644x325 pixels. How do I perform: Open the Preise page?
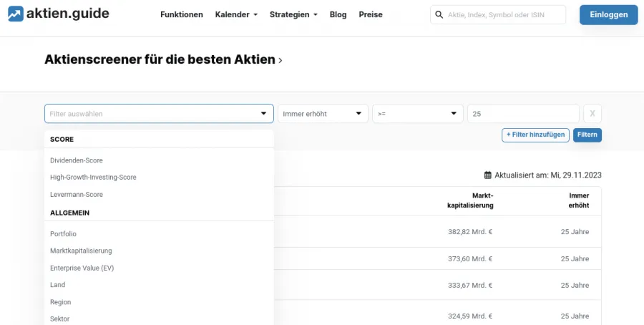click(371, 14)
